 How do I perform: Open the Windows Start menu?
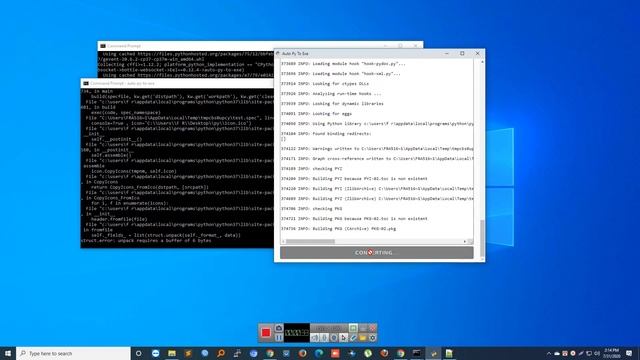pos(8,353)
